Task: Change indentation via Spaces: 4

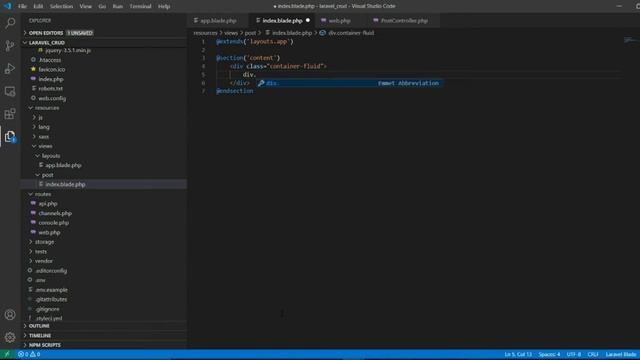Action: 549,354
